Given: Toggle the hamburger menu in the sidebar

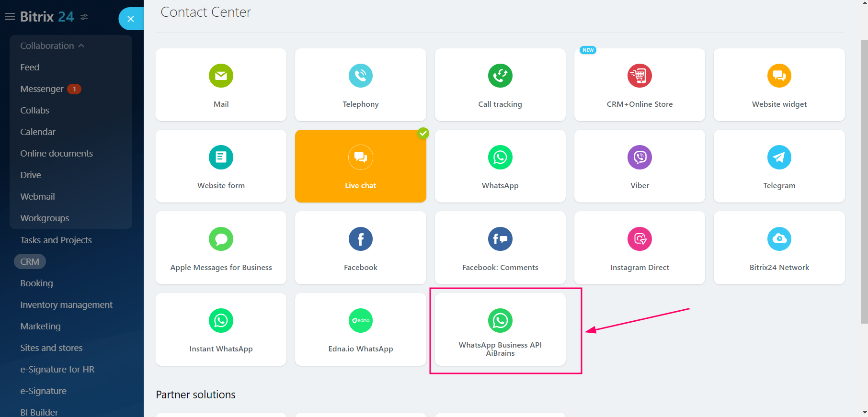Looking at the screenshot, I should tap(10, 17).
